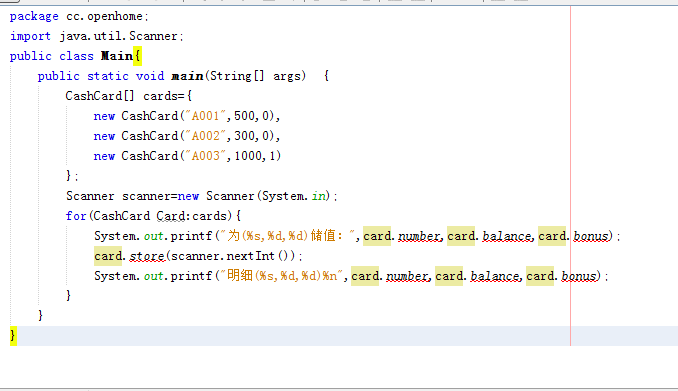Click the bold class name 'Main'
This screenshot has width=678, height=391.
[x=117, y=56]
